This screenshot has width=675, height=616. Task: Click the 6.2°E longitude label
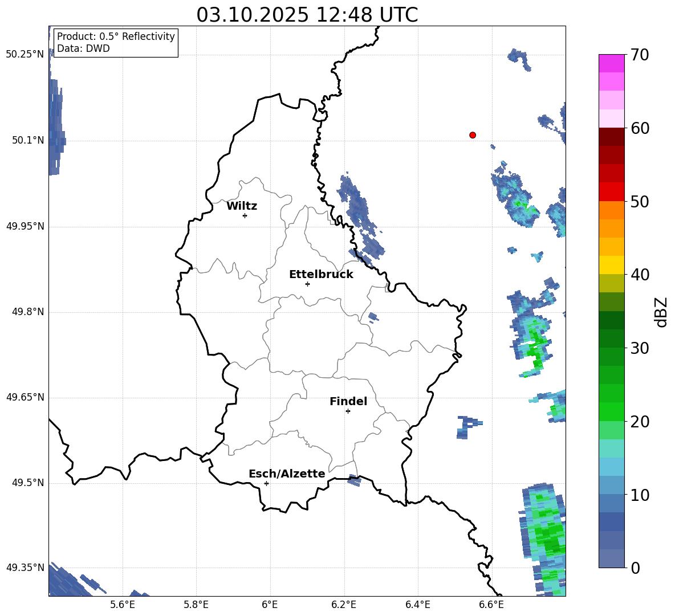(x=344, y=605)
